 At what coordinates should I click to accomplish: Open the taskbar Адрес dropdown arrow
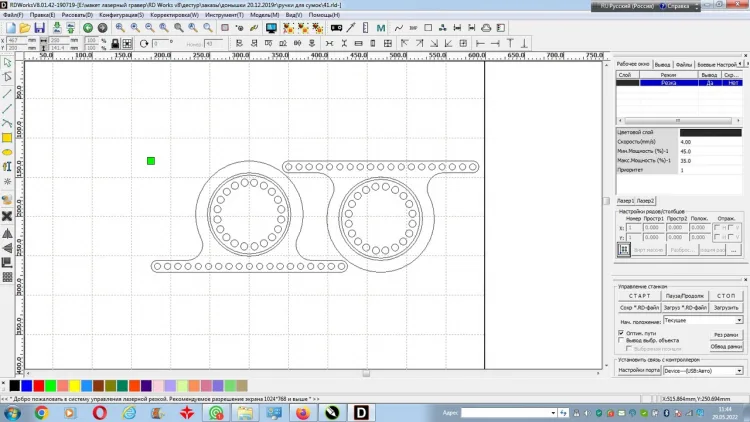[553, 412]
